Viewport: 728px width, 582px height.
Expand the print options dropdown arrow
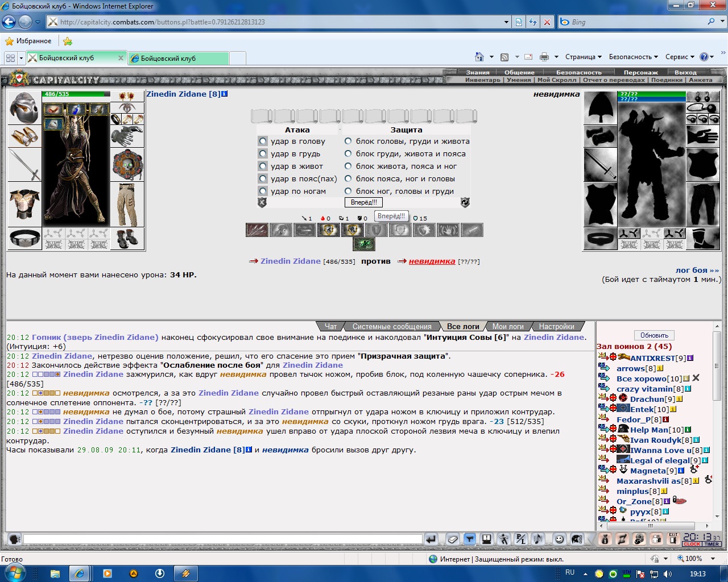(x=556, y=57)
